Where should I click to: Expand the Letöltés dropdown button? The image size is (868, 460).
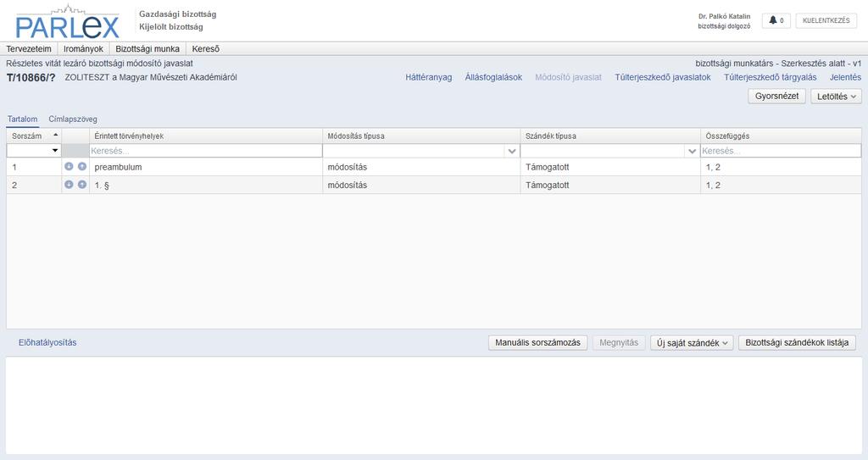[836, 97]
